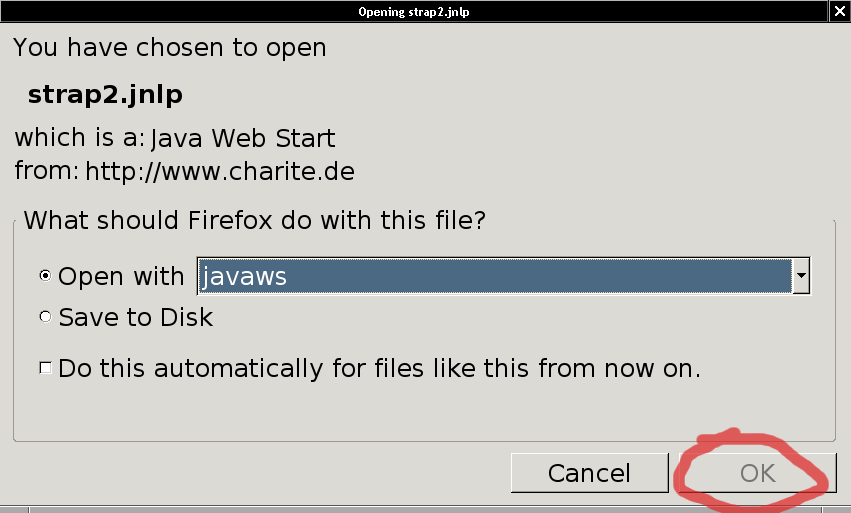Image resolution: width=851 pixels, height=513 pixels.
Task: Click the http://www.charite.de source address
Action: tap(220, 171)
